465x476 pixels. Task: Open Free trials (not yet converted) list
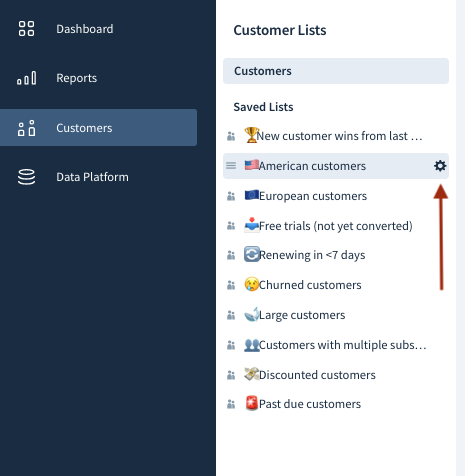(336, 226)
